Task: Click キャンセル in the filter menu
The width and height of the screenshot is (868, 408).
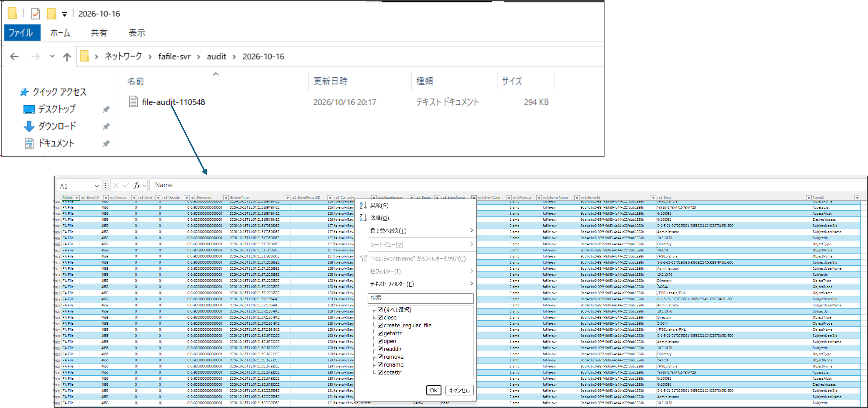Action: pos(459,390)
